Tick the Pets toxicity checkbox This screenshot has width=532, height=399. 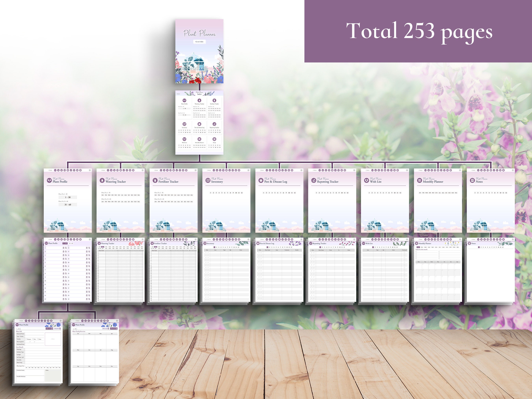pyautogui.click(x=33, y=339)
